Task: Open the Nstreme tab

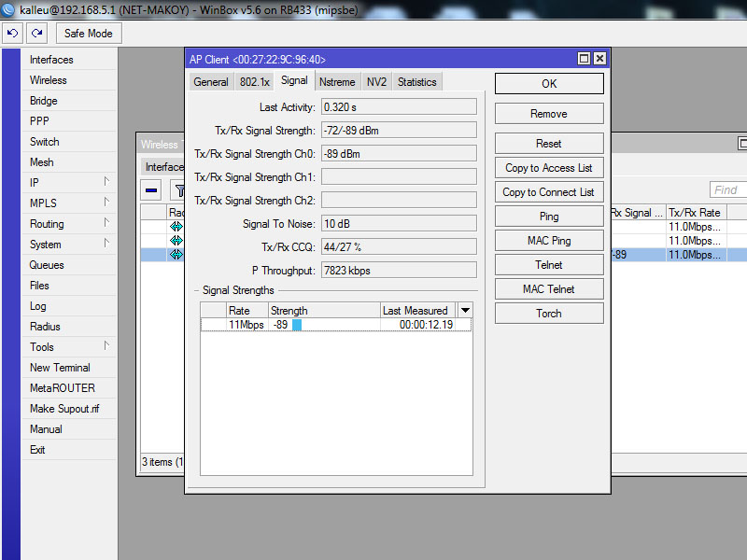Action: pyautogui.click(x=337, y=82)
